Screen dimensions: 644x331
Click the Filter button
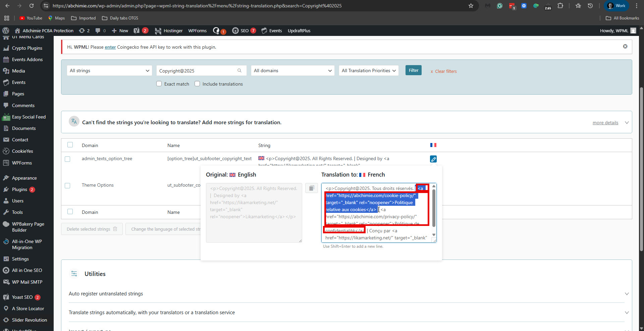point(413,70)
